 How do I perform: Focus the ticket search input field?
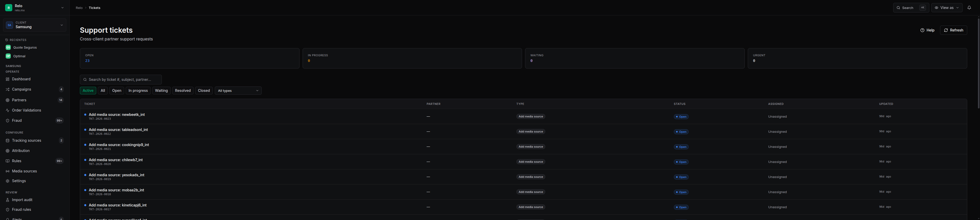pyautogui.click(x=121, y=80)
